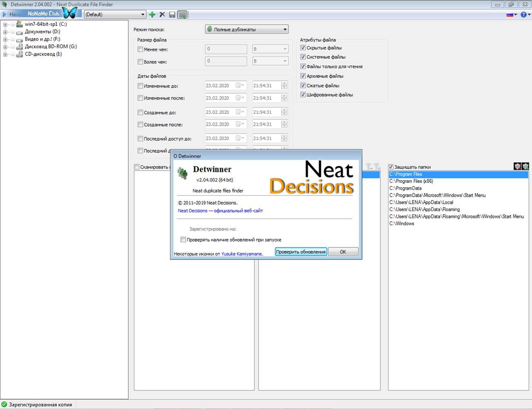The height and width of the screenshot is (409, 532).
Task: Click the Проверить обновления button
Action: coord(301,252)
